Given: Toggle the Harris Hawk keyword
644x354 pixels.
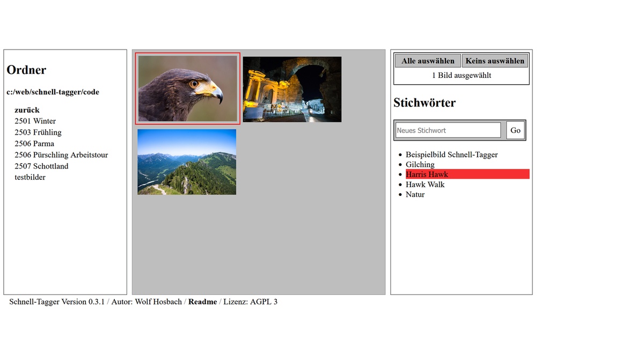Looking at the screenshot, I should point(427,174).
